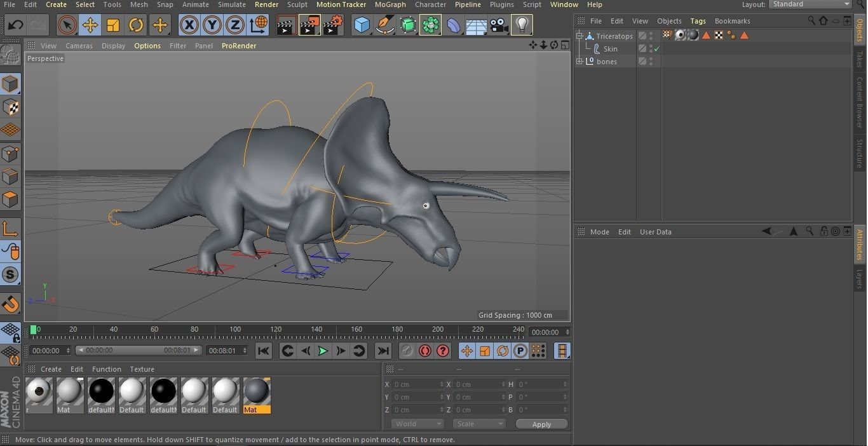This screenshot has width=868, height=446.
Task: Open Attributes User Data menu
Action: [x=655, y=232]
